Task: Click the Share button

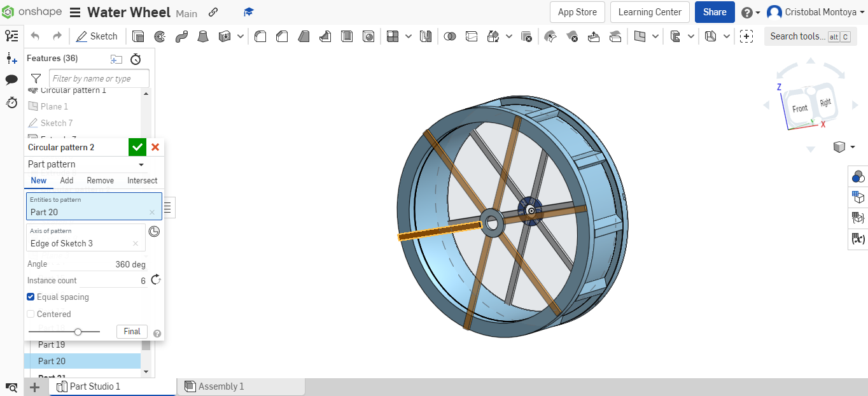Action: point(715,12)
